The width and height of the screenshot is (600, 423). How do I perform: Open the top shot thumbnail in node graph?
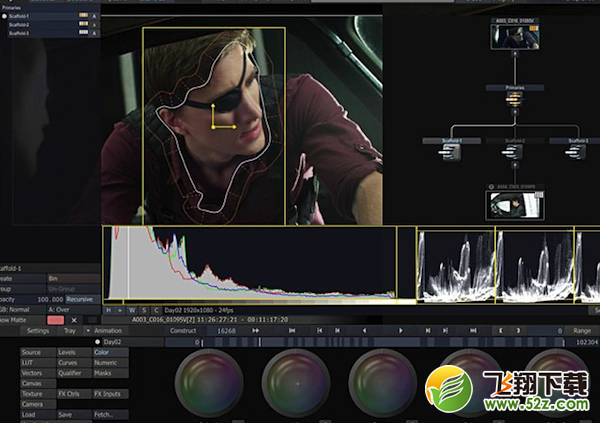[515, 36]
